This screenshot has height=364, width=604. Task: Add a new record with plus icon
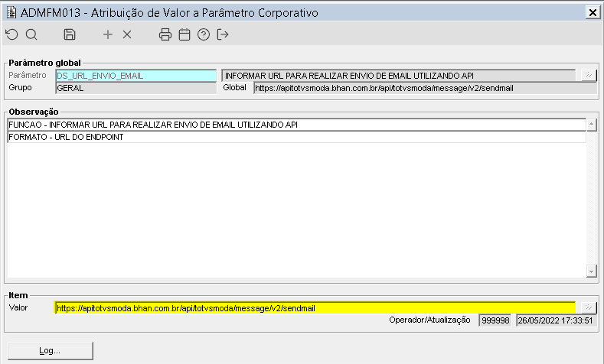[108, 34]
